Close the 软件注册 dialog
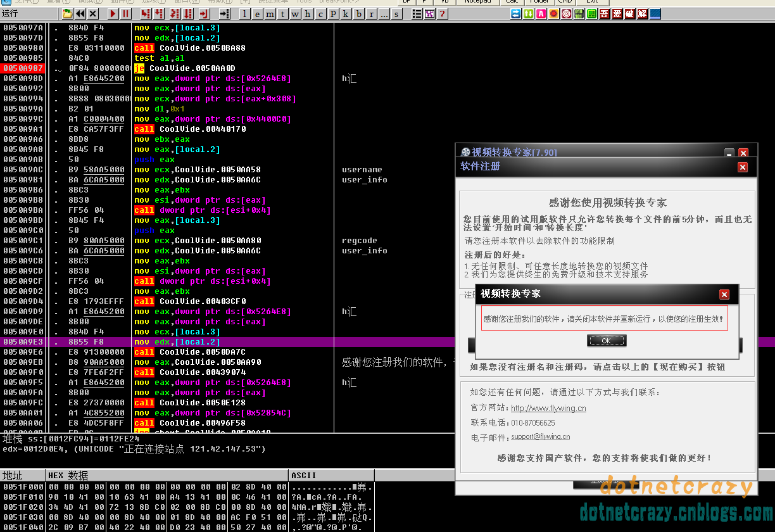The width and height of the screenshot is (775, 532). click(743, 167)
